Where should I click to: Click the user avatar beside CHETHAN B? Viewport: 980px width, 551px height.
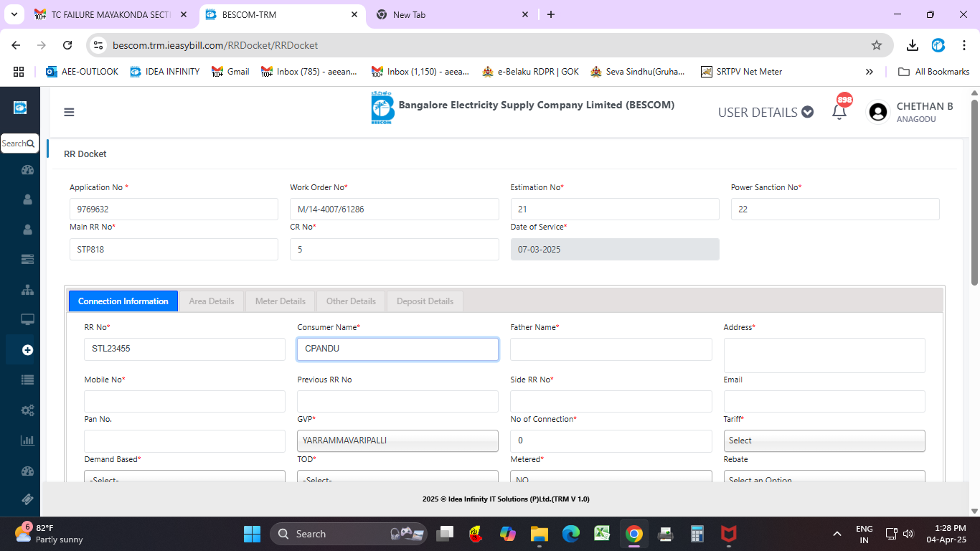coord(877,112)
